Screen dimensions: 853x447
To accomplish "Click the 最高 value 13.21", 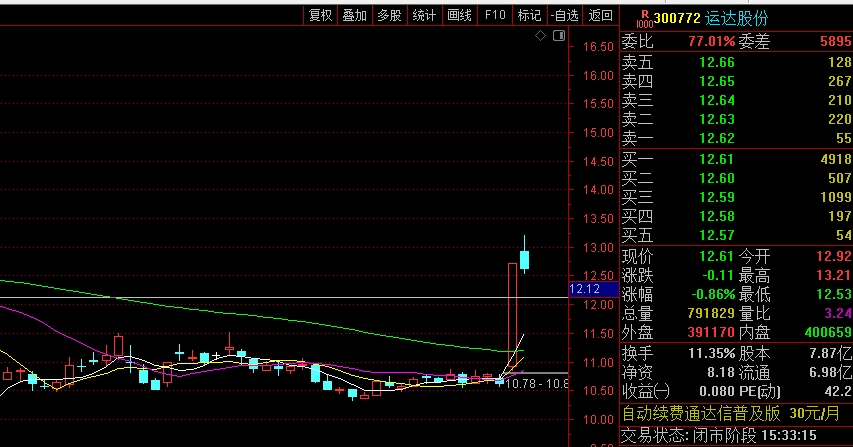I will 834,275.
